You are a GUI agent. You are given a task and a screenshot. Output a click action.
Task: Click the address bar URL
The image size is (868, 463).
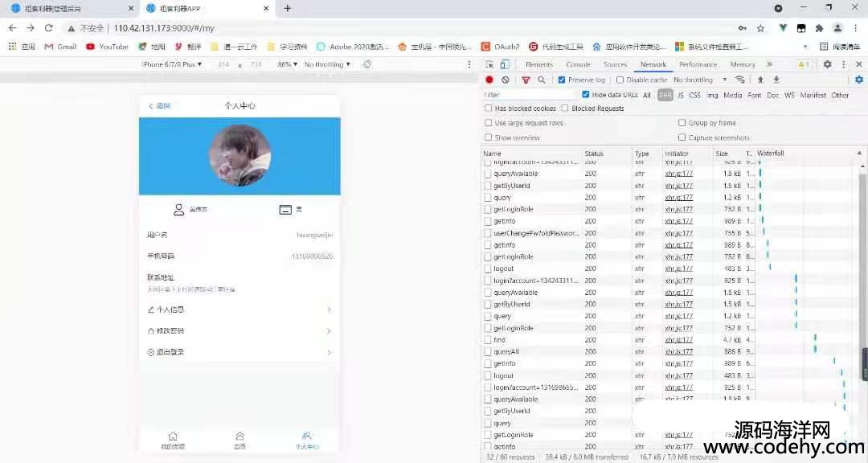pyautogui.click(x=164, y=27)
